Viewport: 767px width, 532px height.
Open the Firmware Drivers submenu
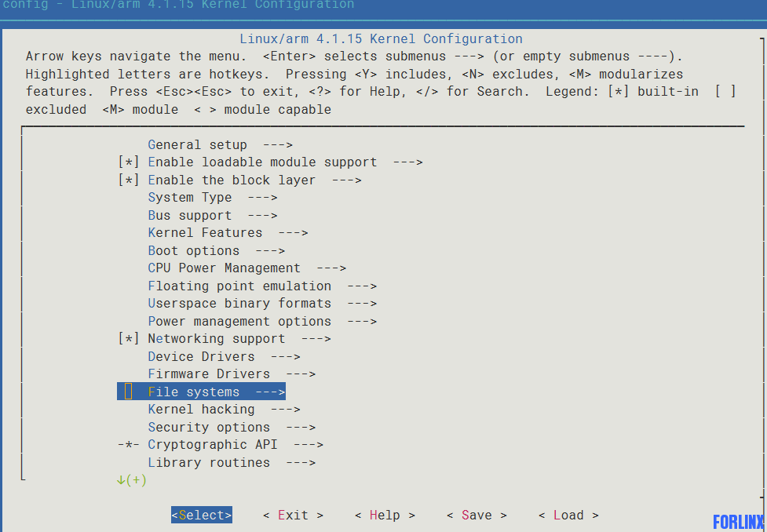coord(232,374)
